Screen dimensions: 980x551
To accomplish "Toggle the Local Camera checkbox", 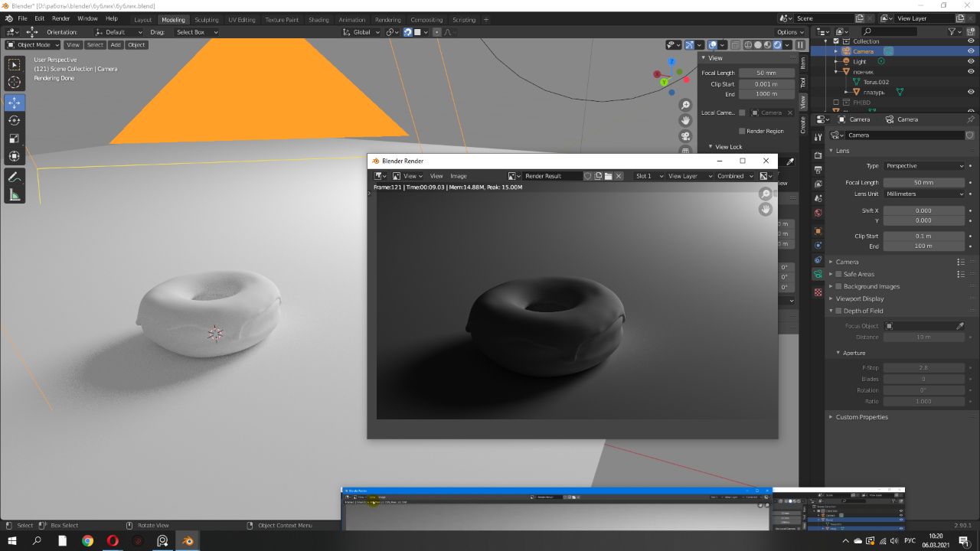I will (x=742, y=112).
